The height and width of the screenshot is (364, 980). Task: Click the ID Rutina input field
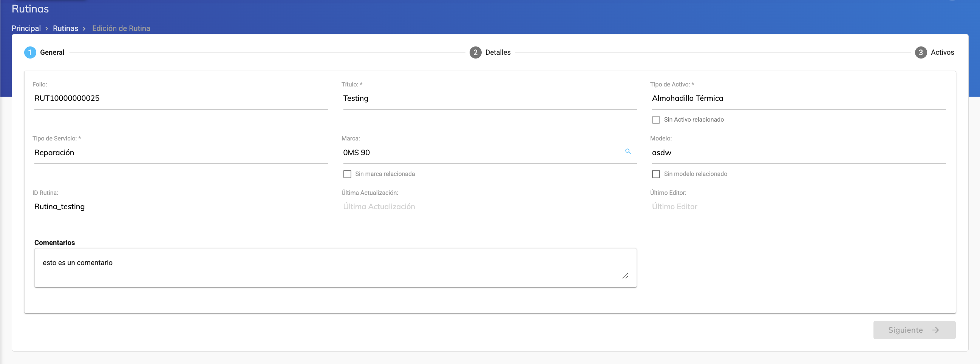click(181, 207)
